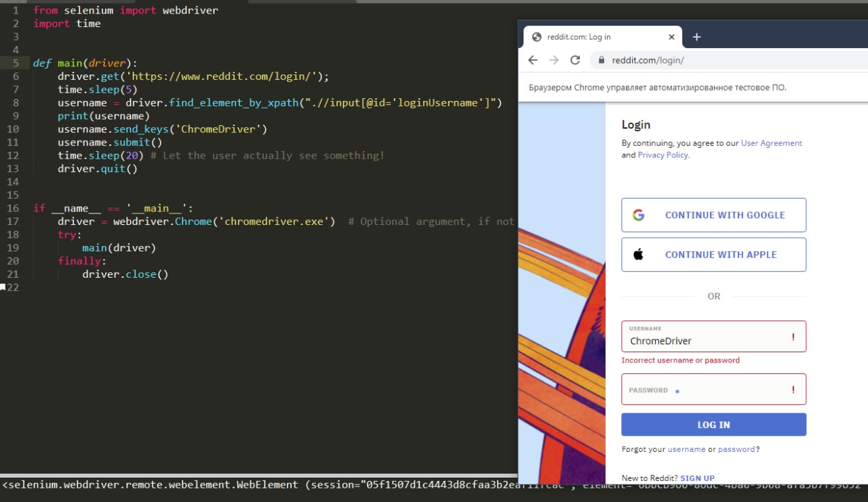Click the 'time.sleep(5)' code line
This screenshot has width=868, height=502.
coord(98,89)
